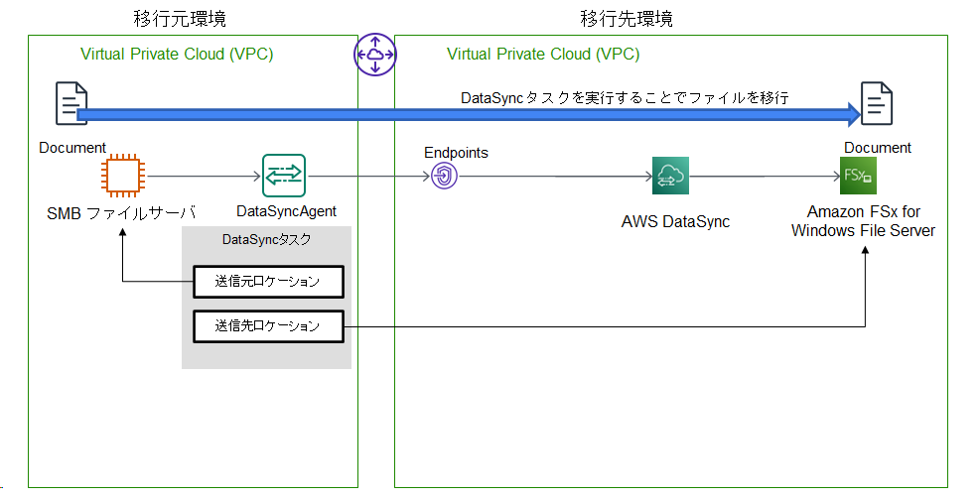The height and width of the screenshot is (499, 980).
Task: Click the text DataSyncタスクを実行することでファイルを移行
Action: [x=625, y=98]
